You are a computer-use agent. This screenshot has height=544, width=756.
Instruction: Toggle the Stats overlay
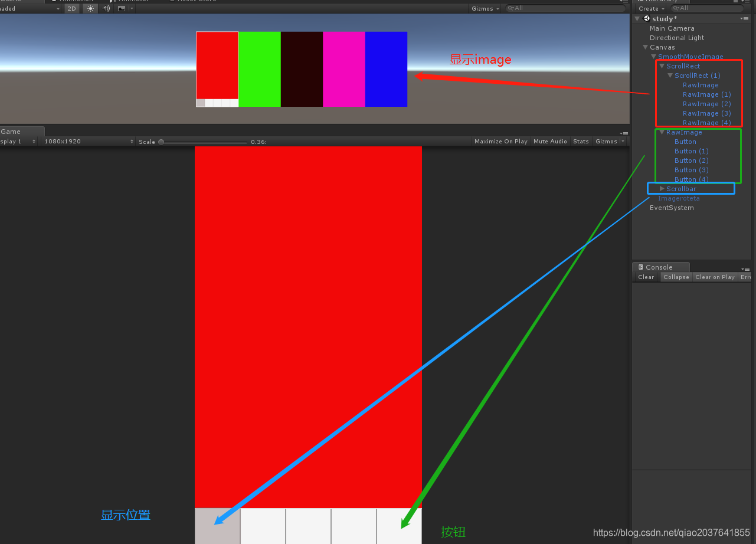pyautogui.click(x=581, y=142)
